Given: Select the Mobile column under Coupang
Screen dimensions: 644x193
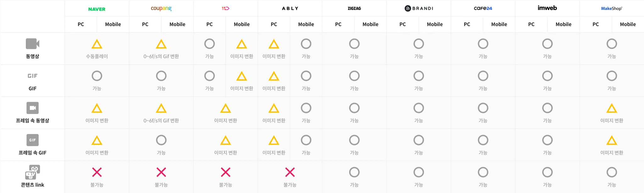Looking at the screenshot, I should tap(177, 24).
